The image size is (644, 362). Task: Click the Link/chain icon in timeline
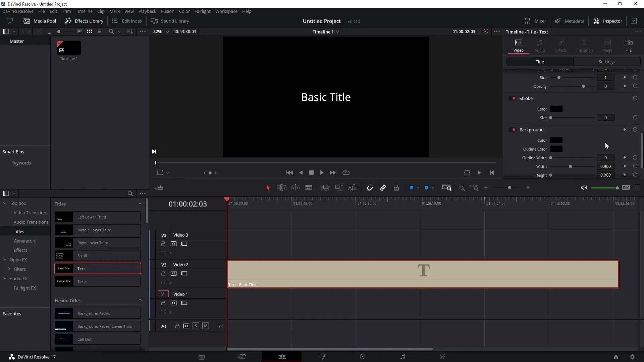click(383, 188)
